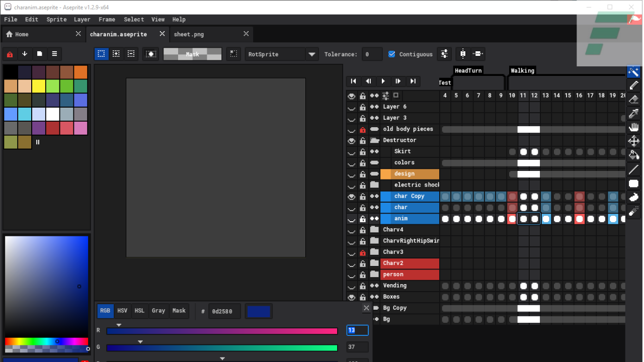Play the animation
The width and height of the screenshot is (644, 362).
(383, 81)
